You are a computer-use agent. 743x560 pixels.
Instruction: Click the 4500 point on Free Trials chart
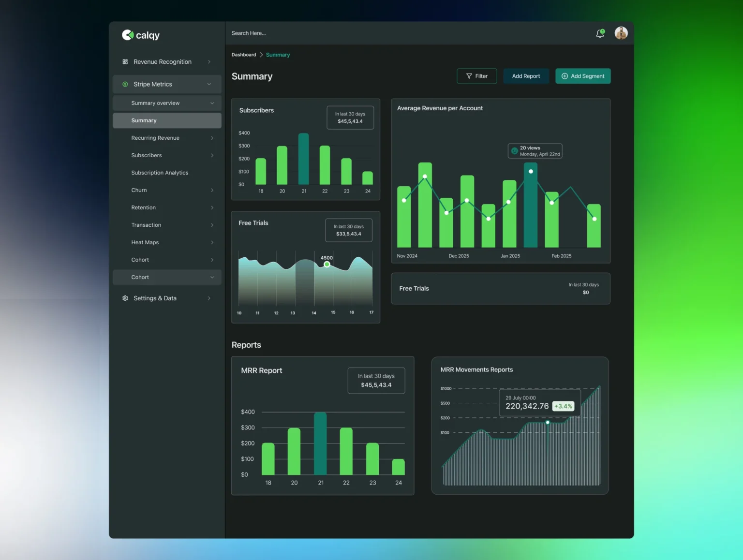pyautogui.click(x=327, y=264)
